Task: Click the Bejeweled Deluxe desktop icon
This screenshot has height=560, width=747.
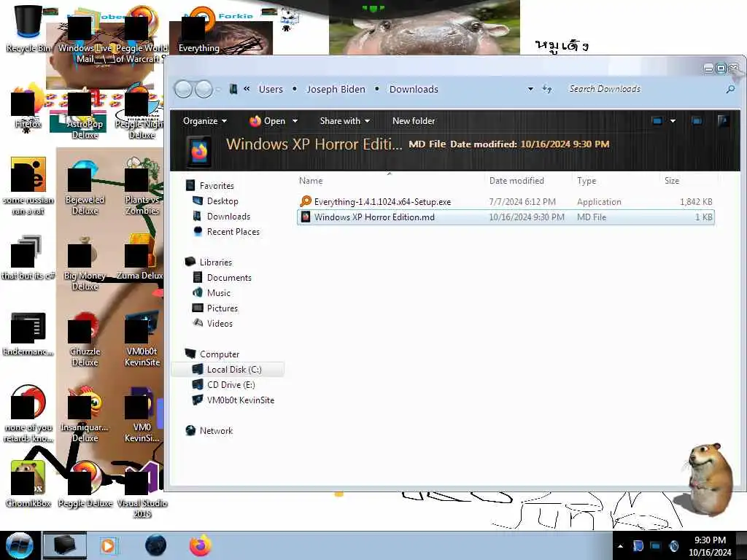Action: tap(85, 187)
